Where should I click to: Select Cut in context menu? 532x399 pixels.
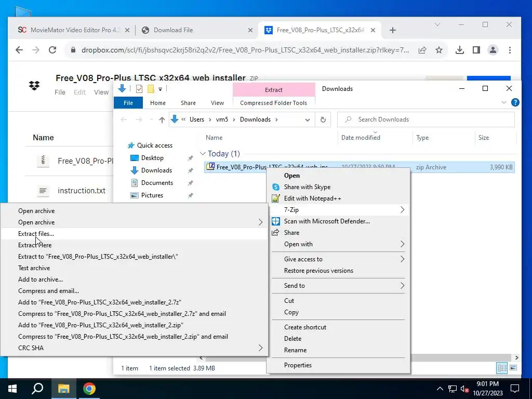tap(339, 301)
